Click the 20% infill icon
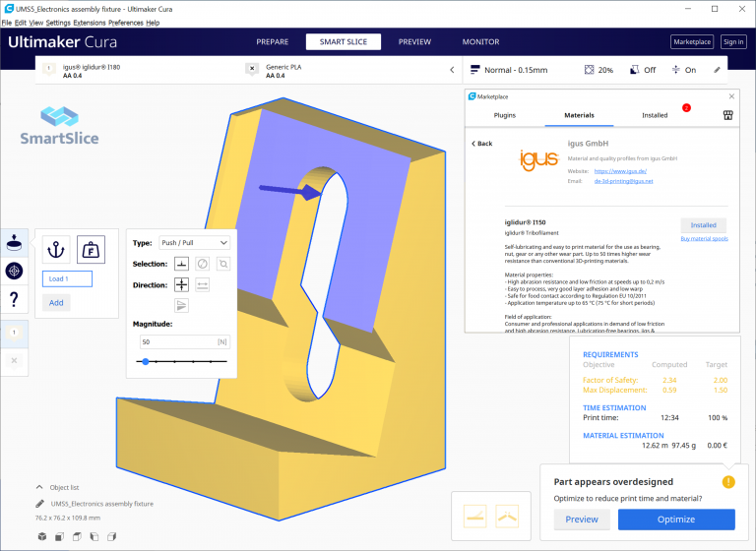The width and height of the screenshot is (756, 551). tap(590, 70)
